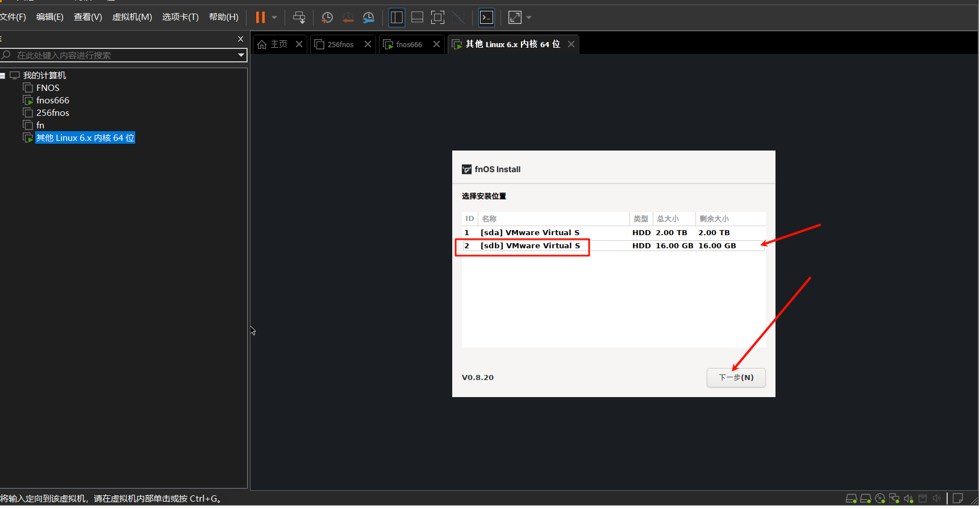Open the snapshot manager
This screenshot has height=509, width=980.
pyautogui.click(x=369, y=18)
